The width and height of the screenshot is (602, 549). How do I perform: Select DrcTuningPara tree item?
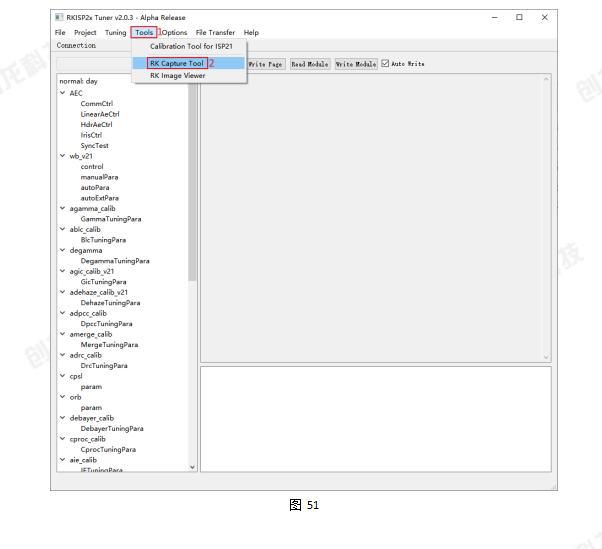(x=104, y=365)
